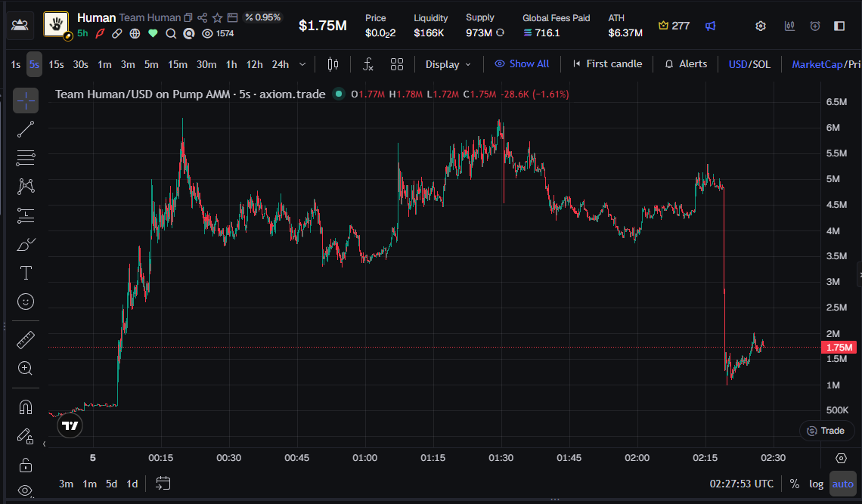Toggle auto scale button
The image size is (862, 504).
pos(843,484)
